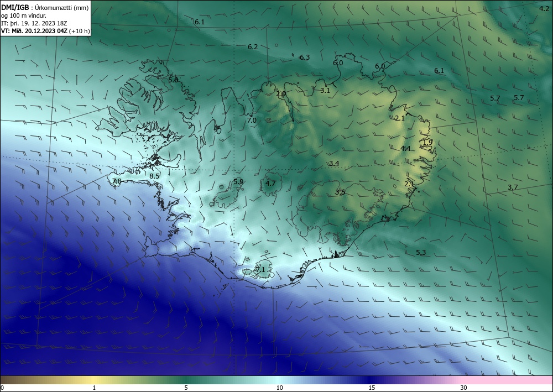
Task: Click the 3.5 value on Vatnajökull
Action: click(x=340, y=192)
